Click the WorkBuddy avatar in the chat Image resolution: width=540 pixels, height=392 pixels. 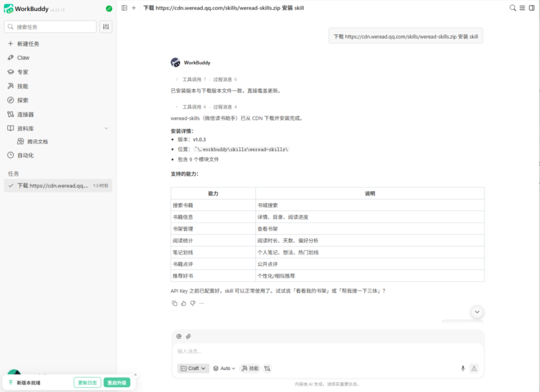pyautogui.click(x=175, y=62)
